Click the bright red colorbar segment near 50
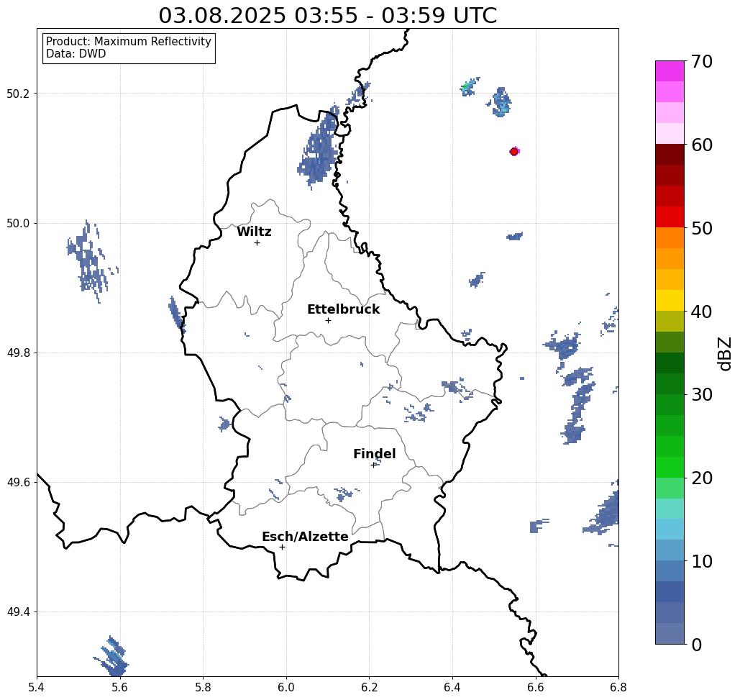The height and width of the screenshot is (700, 740). coord(670,217)
